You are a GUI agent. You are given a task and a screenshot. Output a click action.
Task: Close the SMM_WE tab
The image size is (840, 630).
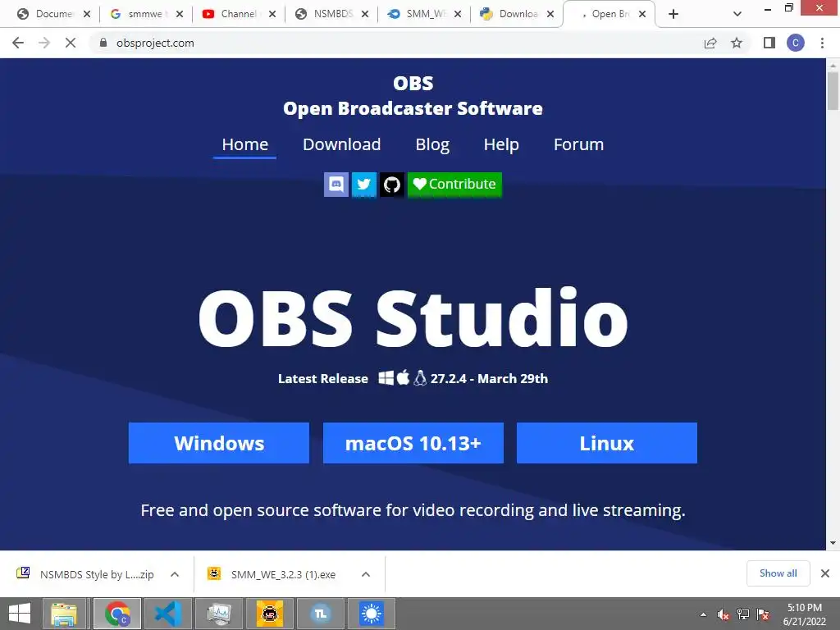pos(458,14)
